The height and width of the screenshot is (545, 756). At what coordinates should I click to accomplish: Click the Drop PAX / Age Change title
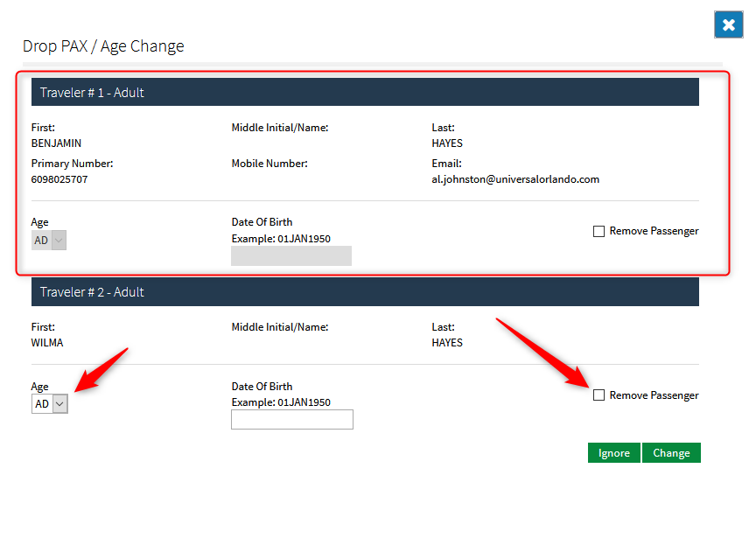point(103,46)
